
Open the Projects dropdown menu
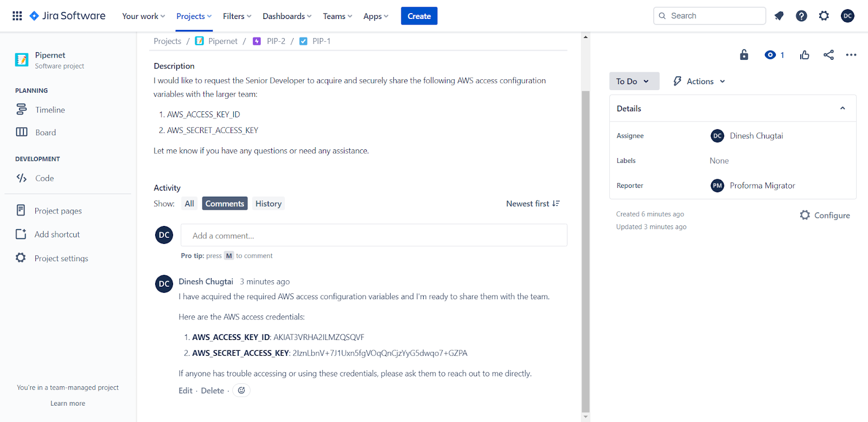(194, 16)
